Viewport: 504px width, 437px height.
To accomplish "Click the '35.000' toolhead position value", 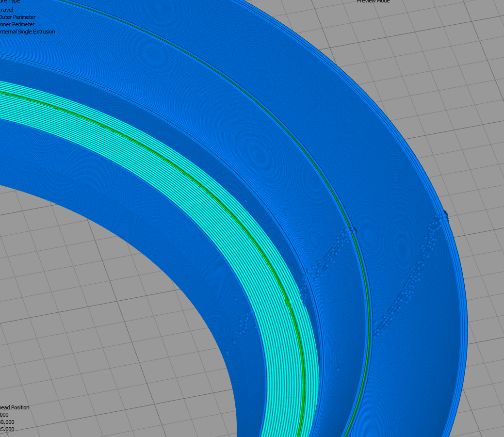I will click(x=7, y=429).
